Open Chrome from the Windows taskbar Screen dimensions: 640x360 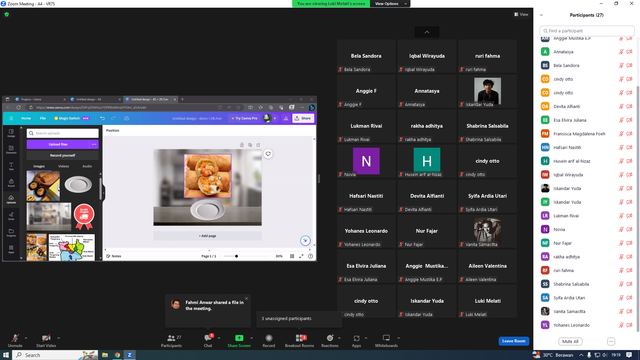click(x=117, y=355)
